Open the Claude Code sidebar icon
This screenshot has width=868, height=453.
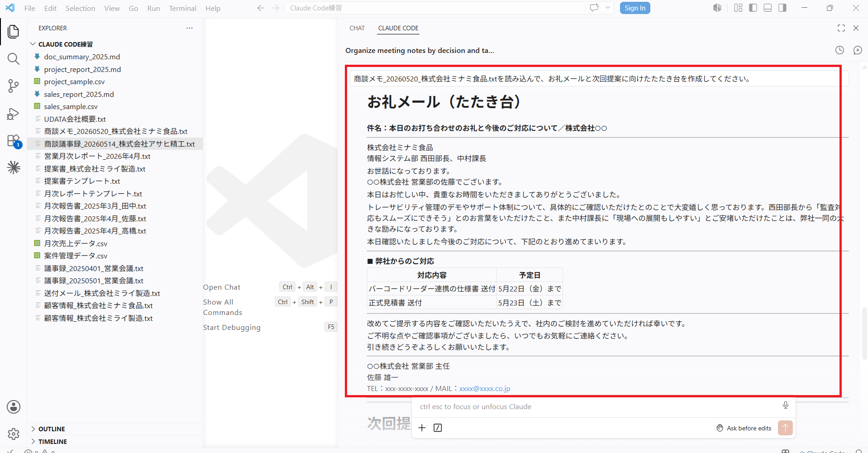point(14,167)
